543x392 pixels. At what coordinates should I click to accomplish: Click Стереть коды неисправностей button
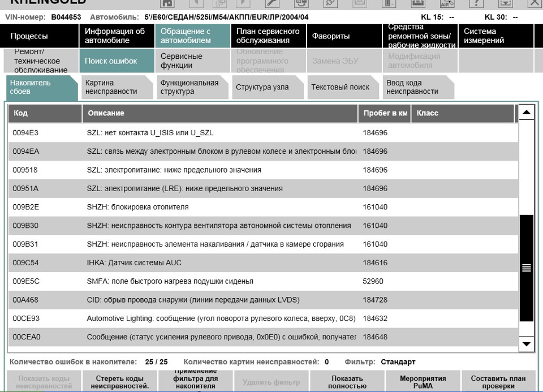[120, 382]
